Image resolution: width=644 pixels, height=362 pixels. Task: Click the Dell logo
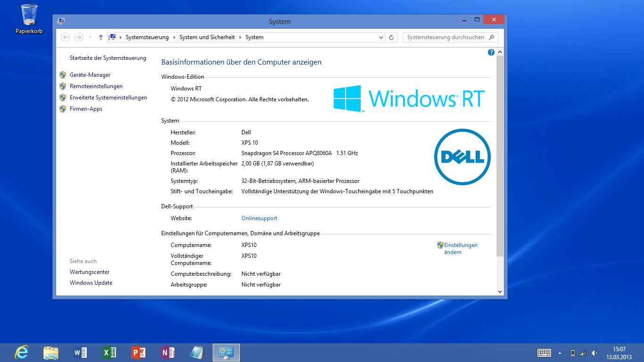point(462,156)
